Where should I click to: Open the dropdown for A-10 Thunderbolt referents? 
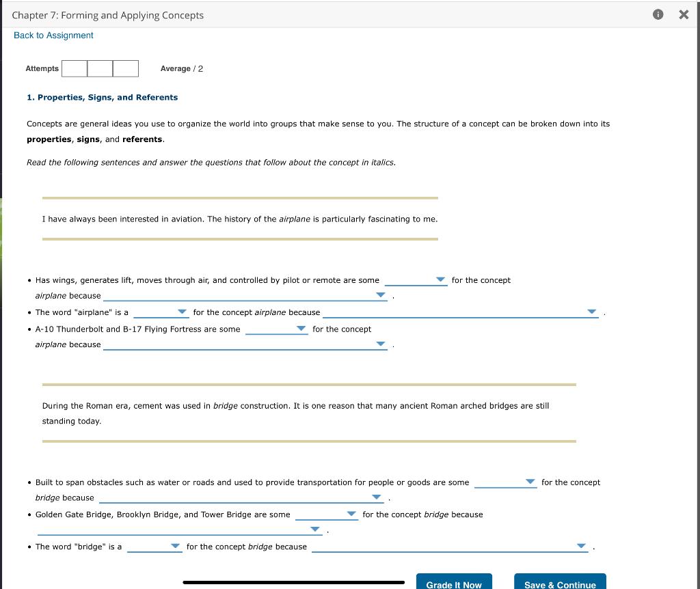click(x=301, y=328)
